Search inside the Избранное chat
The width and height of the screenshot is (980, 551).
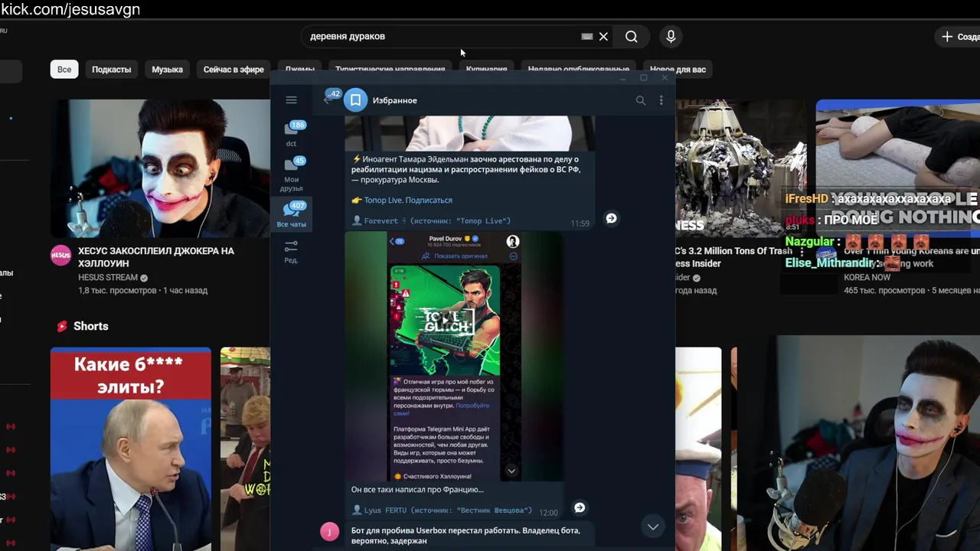coord(641,100)
